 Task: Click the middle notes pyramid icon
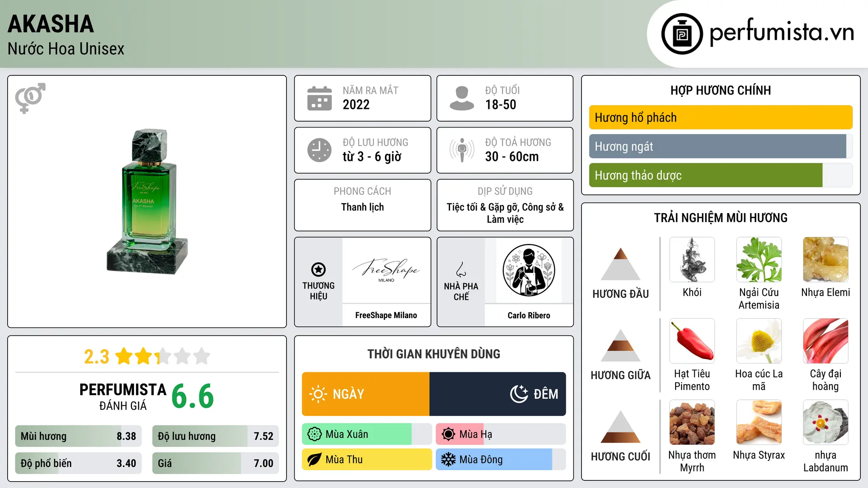pyautogui.click(x=620, y=345)
